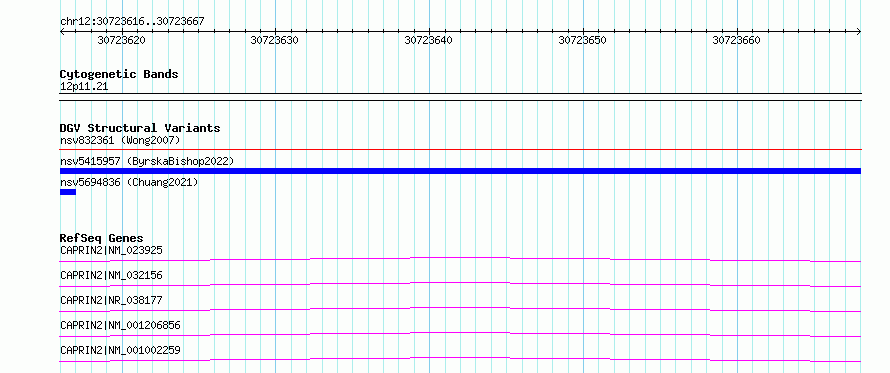890x373 pixels.
Task: Click the long blue nsv5415957 bar
Action: point(460,171)
